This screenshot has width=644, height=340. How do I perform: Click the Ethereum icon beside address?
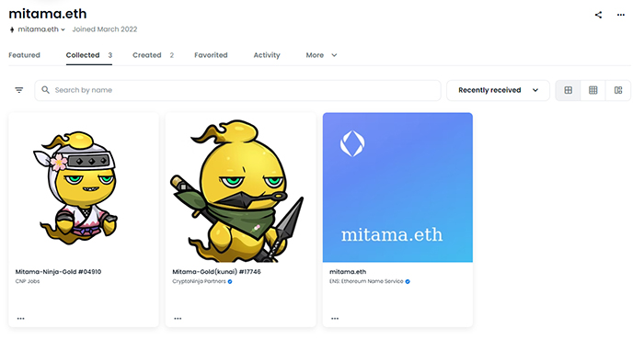point(12,29)
